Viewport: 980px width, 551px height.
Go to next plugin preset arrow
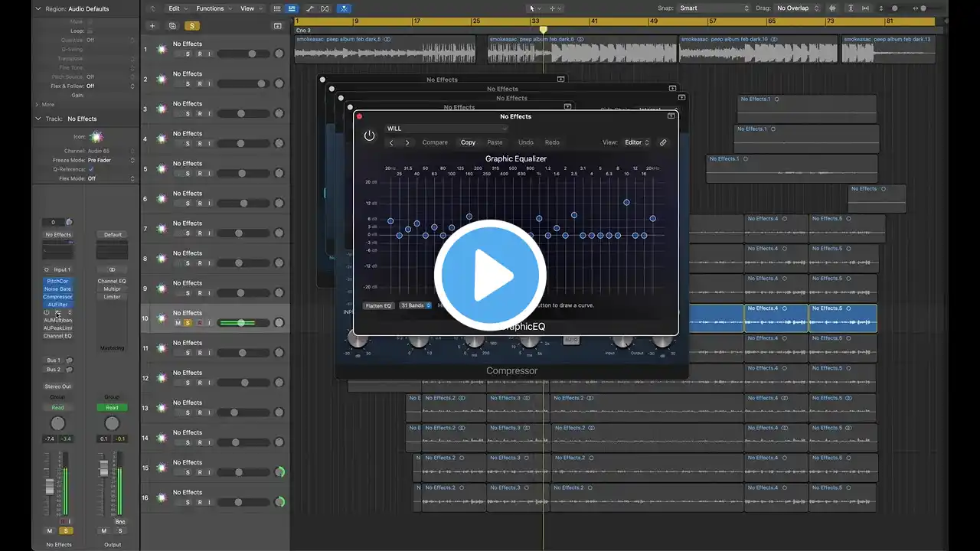(x=407, y=142)
